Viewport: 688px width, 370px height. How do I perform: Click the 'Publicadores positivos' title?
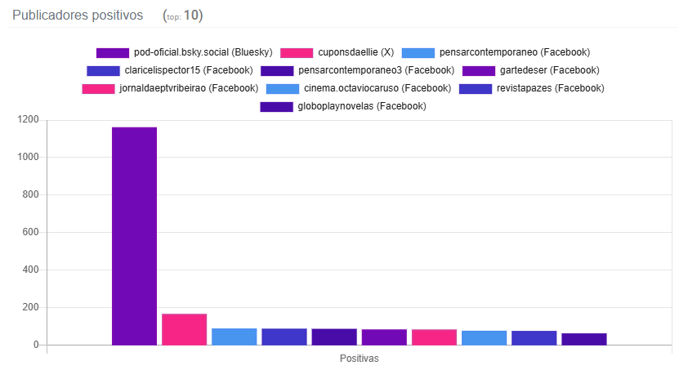(x=78, y=15)
